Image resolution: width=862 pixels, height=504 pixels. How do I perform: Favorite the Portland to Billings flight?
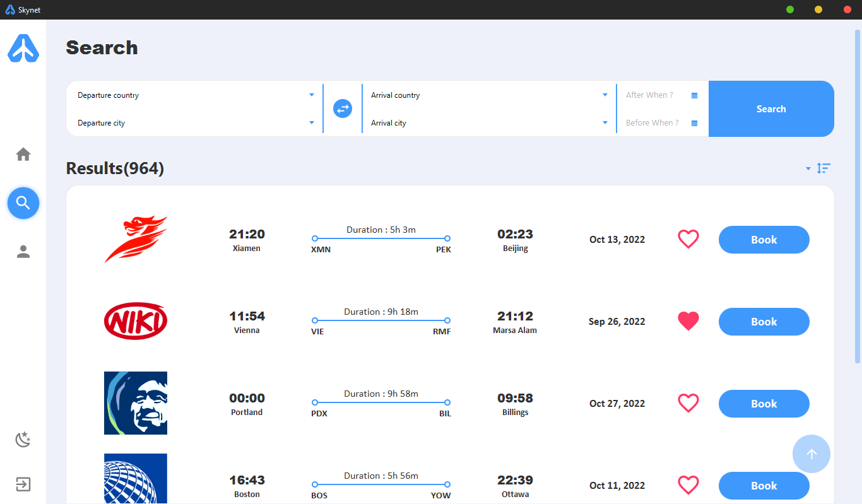click(688, 404)
